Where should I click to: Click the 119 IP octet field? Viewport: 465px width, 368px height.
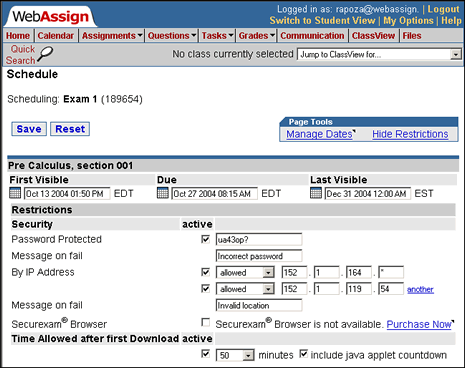coord(359,289)
